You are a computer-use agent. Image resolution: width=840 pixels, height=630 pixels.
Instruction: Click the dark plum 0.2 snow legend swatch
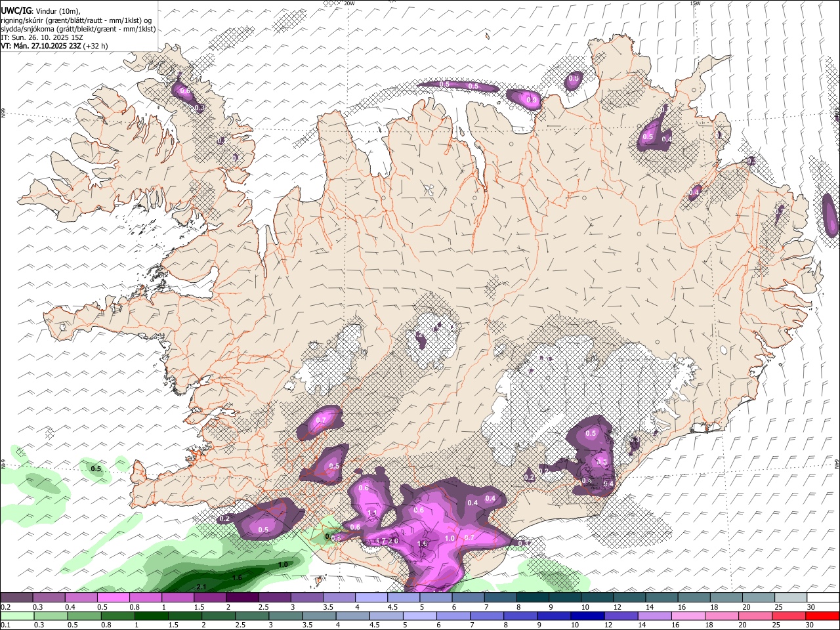pos(17,597)
